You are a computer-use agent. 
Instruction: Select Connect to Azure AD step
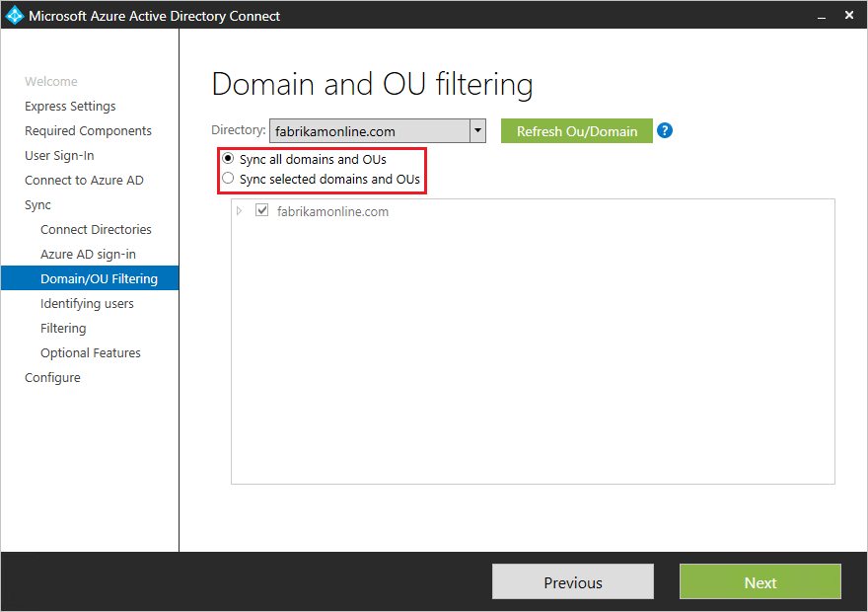84,181
